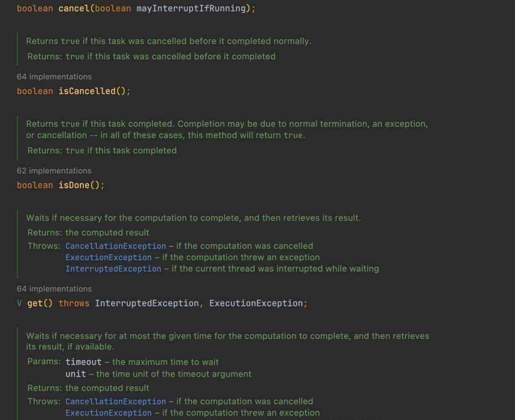Click the boolean keyword before isDone
Screen dimensions: 515x420
pyautogui.click(x=35, y=185)
